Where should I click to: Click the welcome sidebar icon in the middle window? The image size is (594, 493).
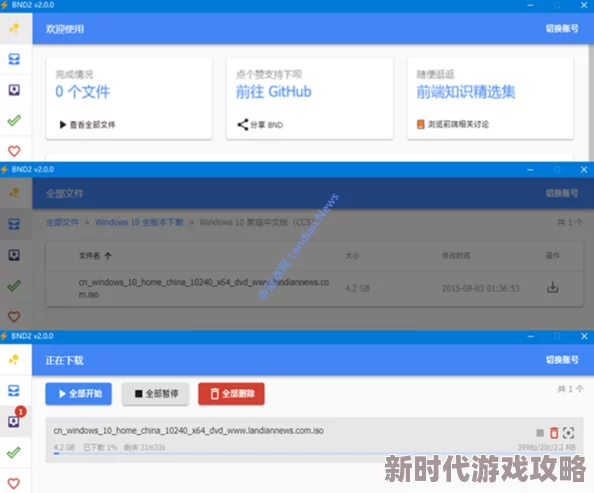[14, 193]
